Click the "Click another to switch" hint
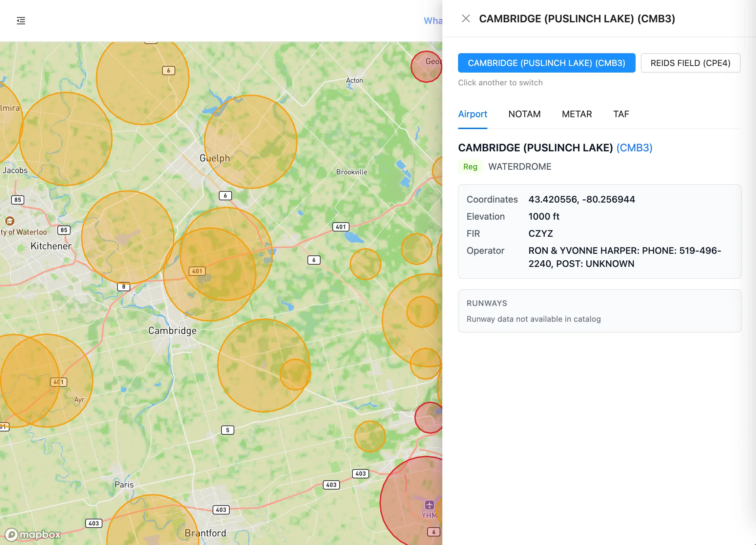This screenshot has width=756, height=545. pos(500,83)
